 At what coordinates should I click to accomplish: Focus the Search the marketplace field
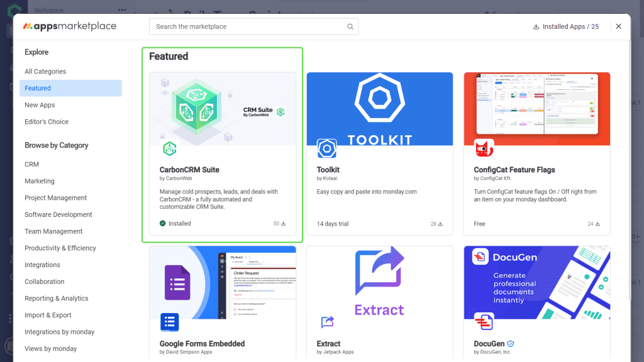254,26
